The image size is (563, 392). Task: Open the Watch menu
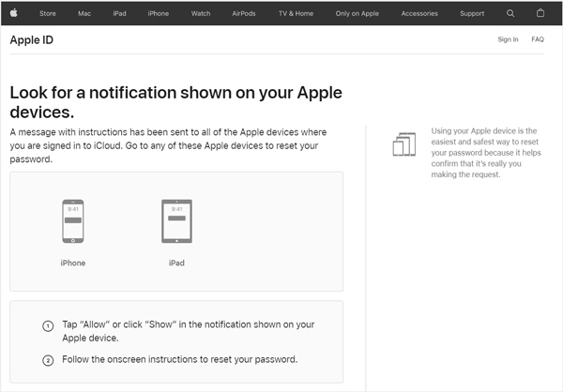pos(201,14)
